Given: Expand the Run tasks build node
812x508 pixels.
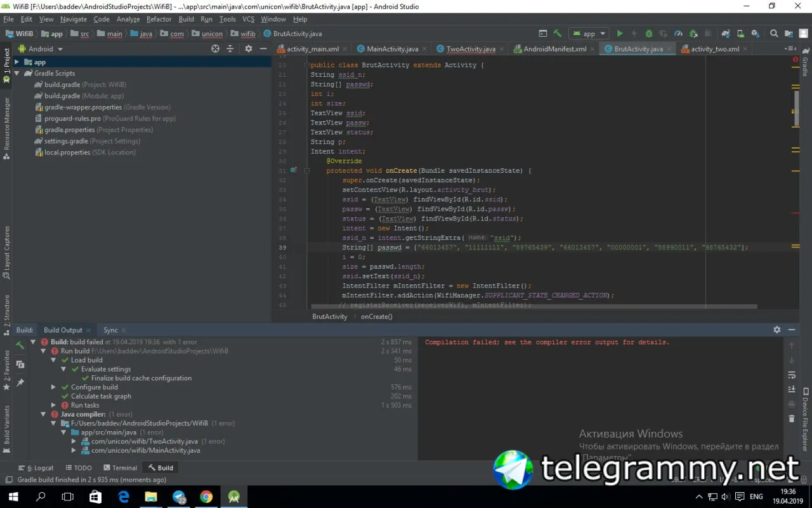Looking at the screenshot, I should coord(54,405).
